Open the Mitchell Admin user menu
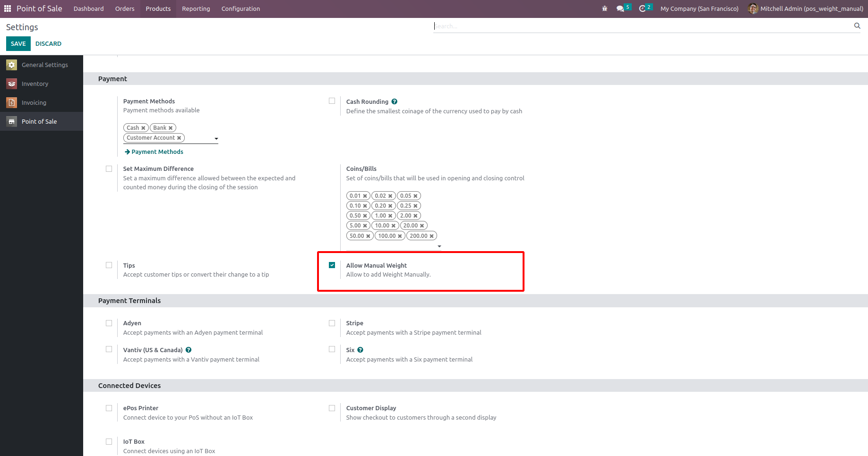The width and height of the screenshot is (868, 456). [806, 8]
